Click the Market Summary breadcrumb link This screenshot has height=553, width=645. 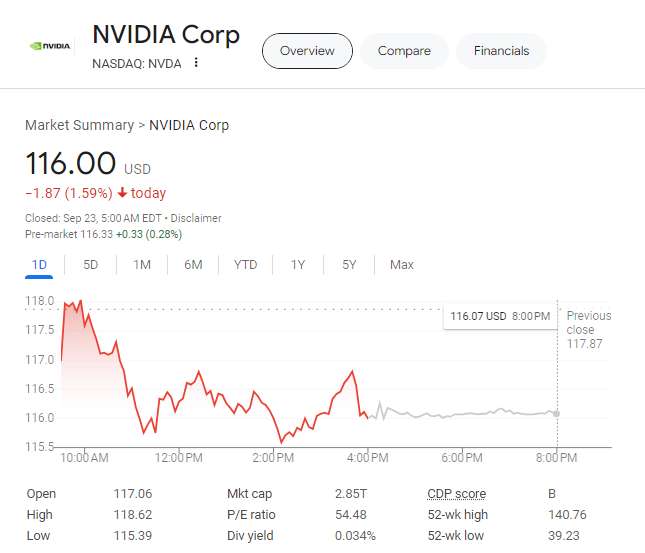[79, 125]
